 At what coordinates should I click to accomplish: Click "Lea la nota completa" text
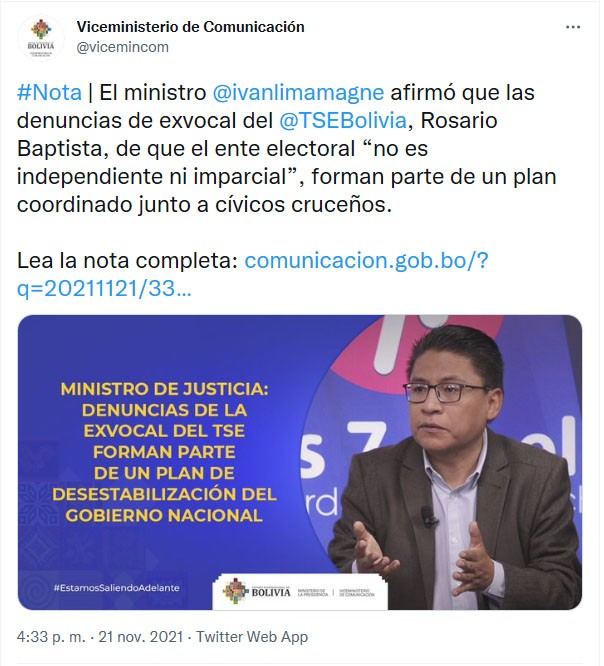point(127,260)
